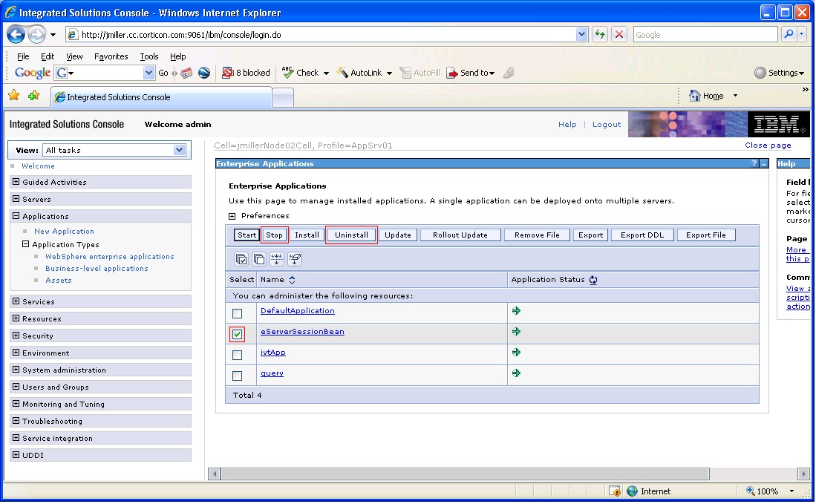816x504 pixels.
Task: Open Favorites Center star icon
Action: click(14, 95)
